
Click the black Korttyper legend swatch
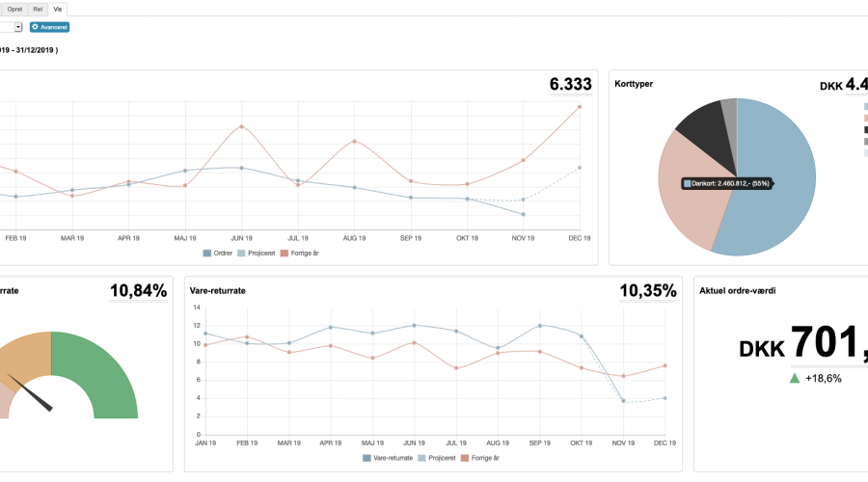point(866,130)
